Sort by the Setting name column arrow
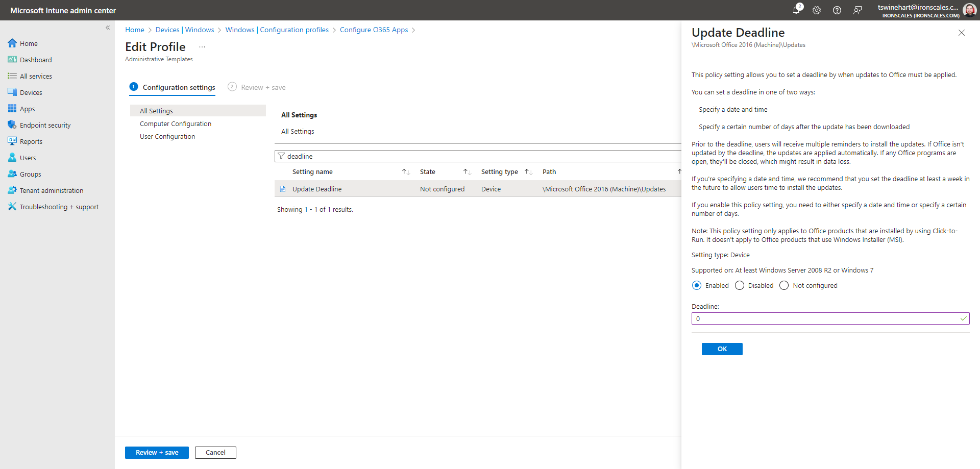The height and width of the screenshot is (469, 980). (x=405, y=171)
